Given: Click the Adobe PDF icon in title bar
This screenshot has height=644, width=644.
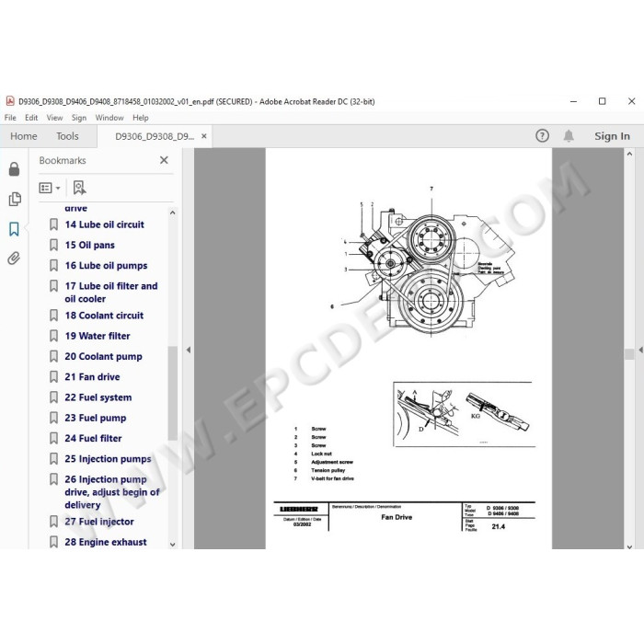Looking at the screenshot, I should point(10,101).
